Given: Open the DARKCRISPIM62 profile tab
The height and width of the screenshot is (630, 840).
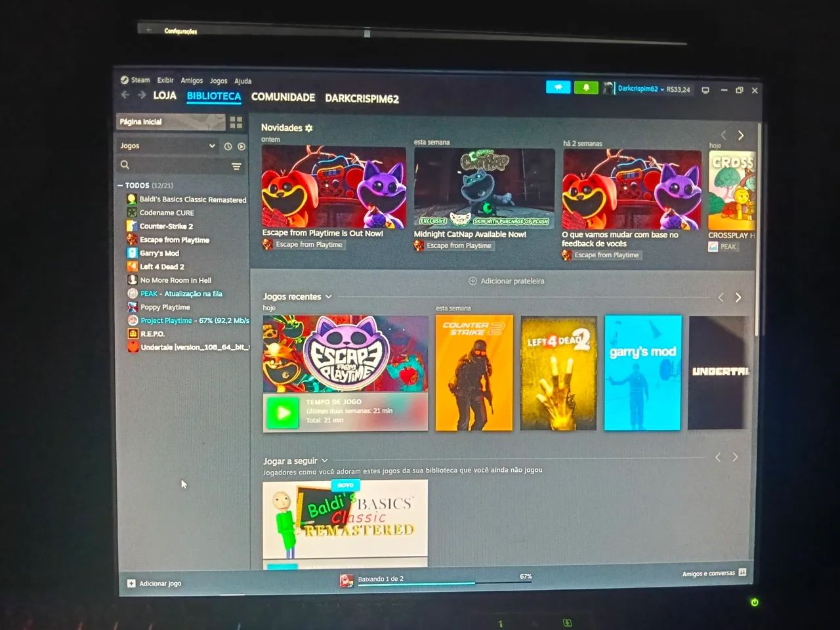Looking at the screenshot, I should pos(362,98).
